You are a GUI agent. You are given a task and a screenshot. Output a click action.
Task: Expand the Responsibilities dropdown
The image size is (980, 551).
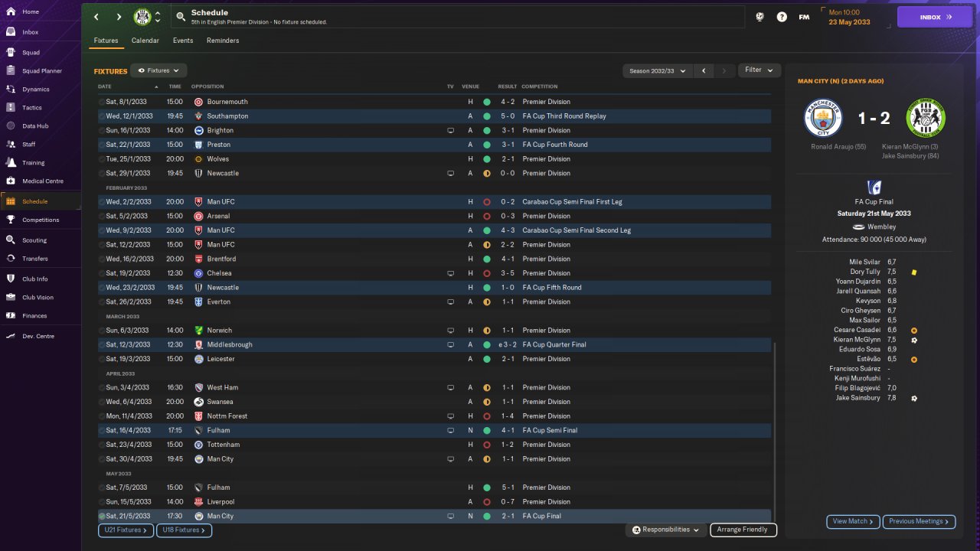coord(665,530)
